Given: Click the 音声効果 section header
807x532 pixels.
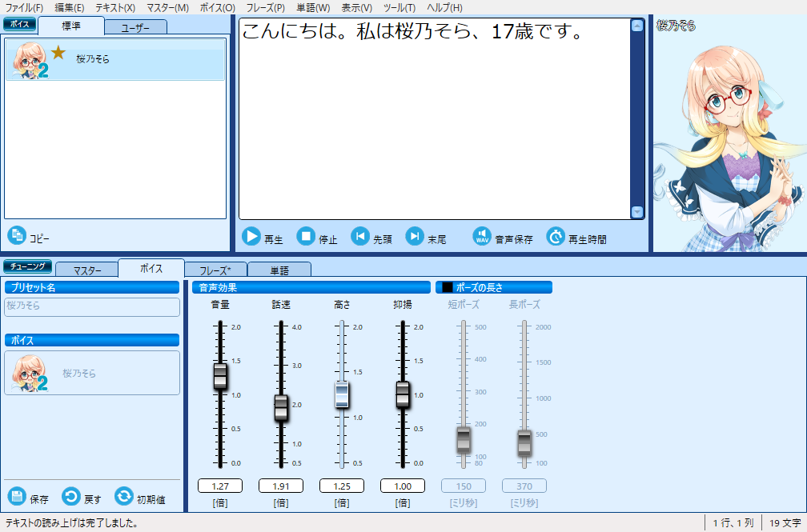Looking at the screenshot, I should pyautogui.click(x=311, y=287).
